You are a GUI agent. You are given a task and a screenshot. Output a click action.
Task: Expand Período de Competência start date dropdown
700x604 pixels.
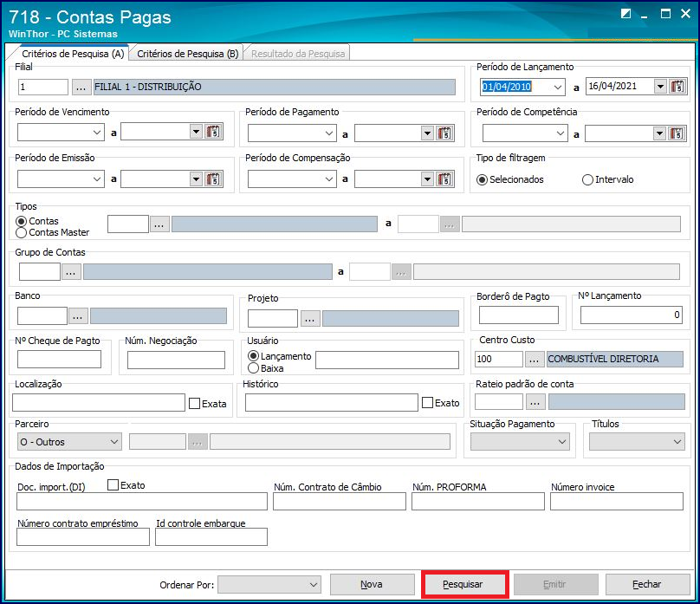[561, 133]
